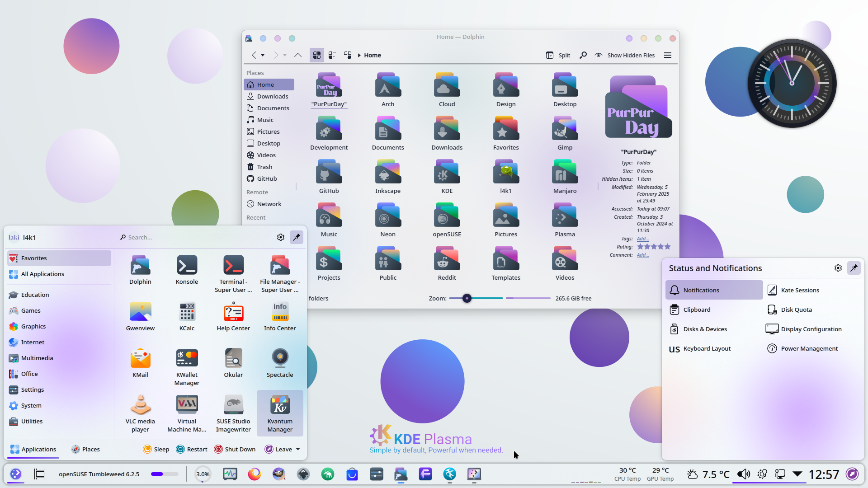The width and height of the screenshot is (868, 488).
Task: Open KWallet Manager
Action: [x=187, y=367]
